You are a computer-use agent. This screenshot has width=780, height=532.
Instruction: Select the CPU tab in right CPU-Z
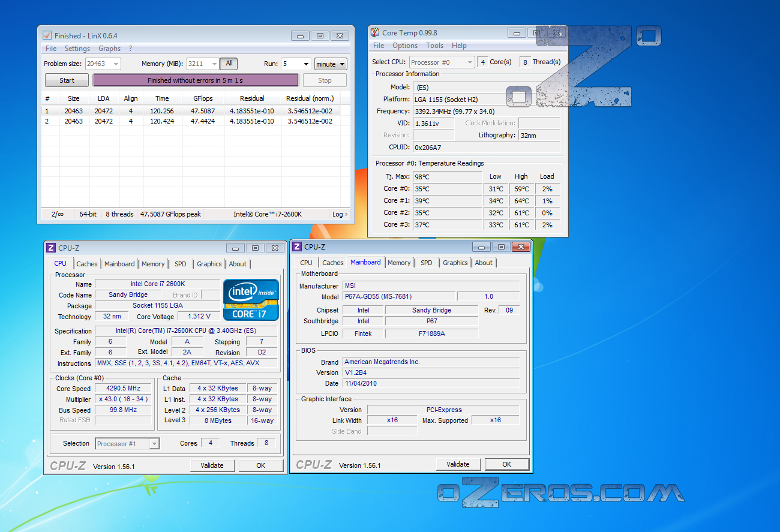click(x=306, y=263)
